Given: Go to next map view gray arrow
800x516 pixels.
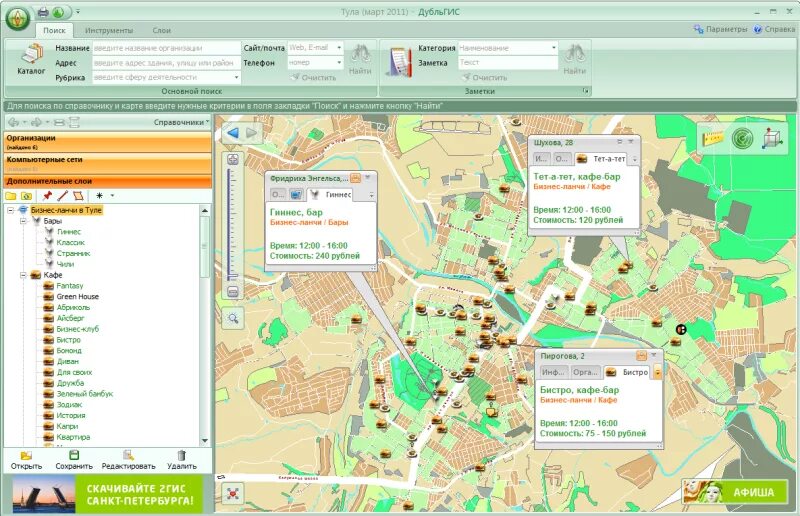Looking at the screenshot, I should point(252,133).
